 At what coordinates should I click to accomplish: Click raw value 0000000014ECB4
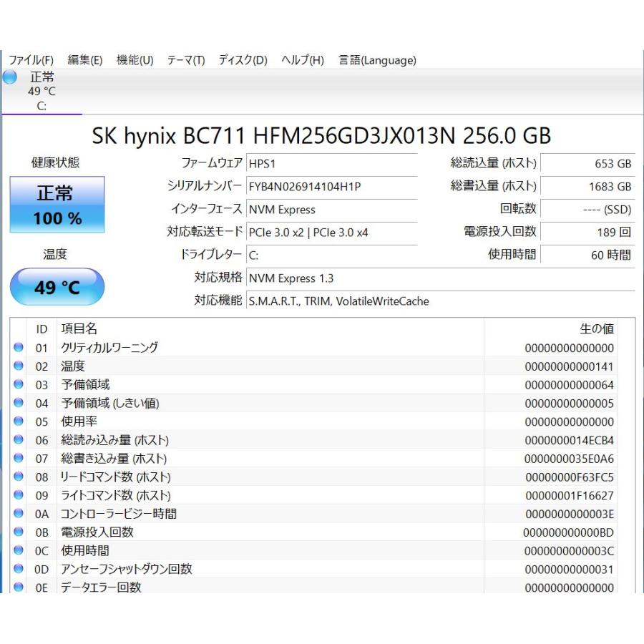point(570,440)
